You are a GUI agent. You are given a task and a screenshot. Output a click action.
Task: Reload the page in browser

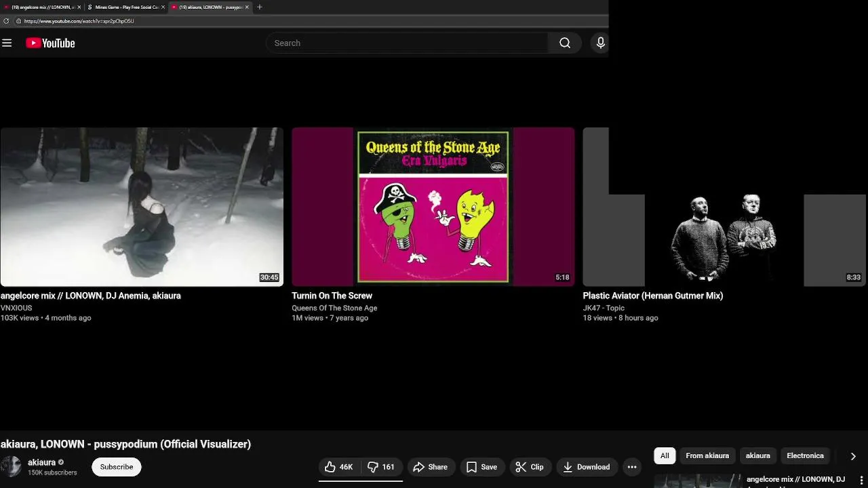click(6, 21)
